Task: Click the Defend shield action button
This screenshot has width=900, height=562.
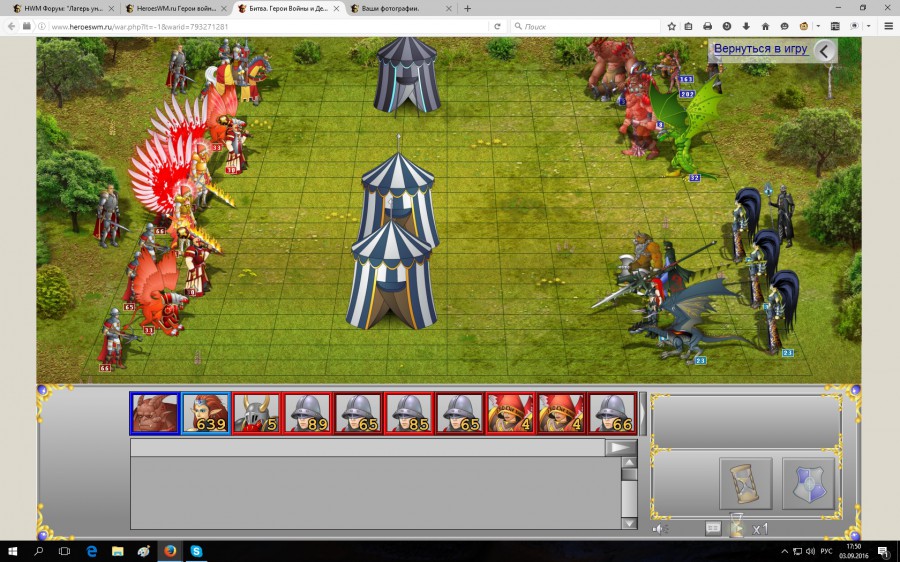Action: (x=808, y=483)
